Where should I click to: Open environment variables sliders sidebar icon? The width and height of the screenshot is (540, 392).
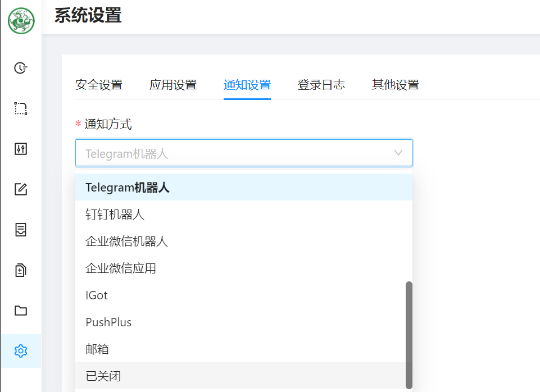pyautogui.click(x=21, y=149)
